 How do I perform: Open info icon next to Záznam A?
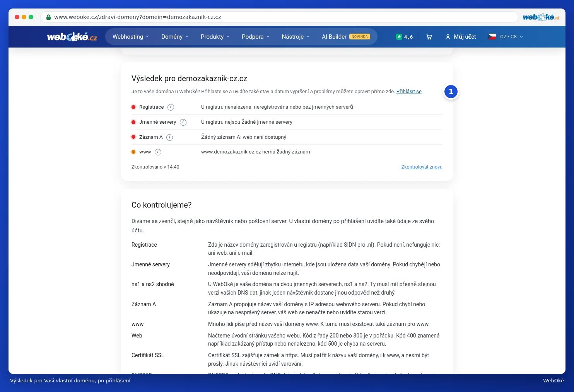[169, 137]
